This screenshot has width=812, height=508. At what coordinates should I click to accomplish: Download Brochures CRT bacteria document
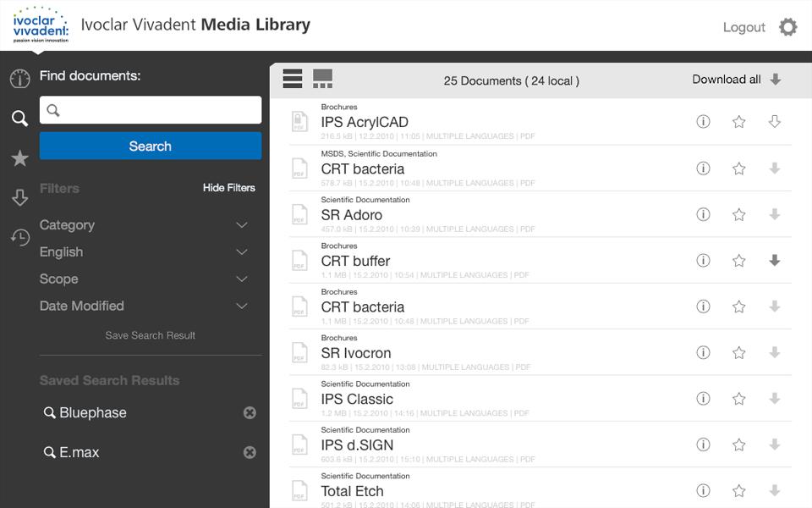pyautogui.click(x=775, y=306)
